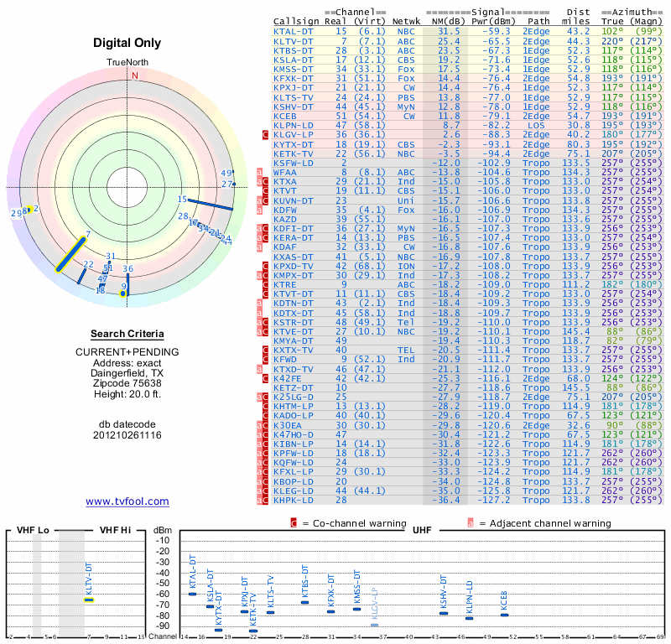Click the Zipcode 75638 text

[127, 383]
